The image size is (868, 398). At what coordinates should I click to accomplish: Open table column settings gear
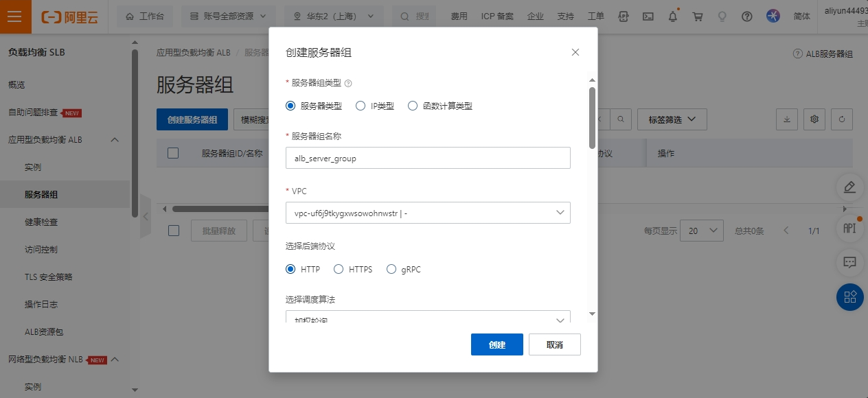pos(814,119)
